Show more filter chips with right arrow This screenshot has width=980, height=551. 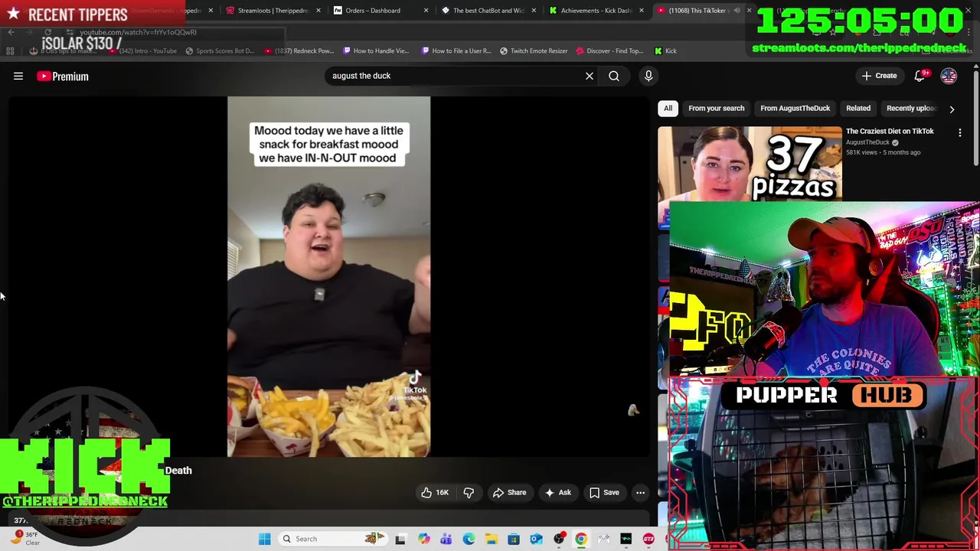tap(952, 109)
